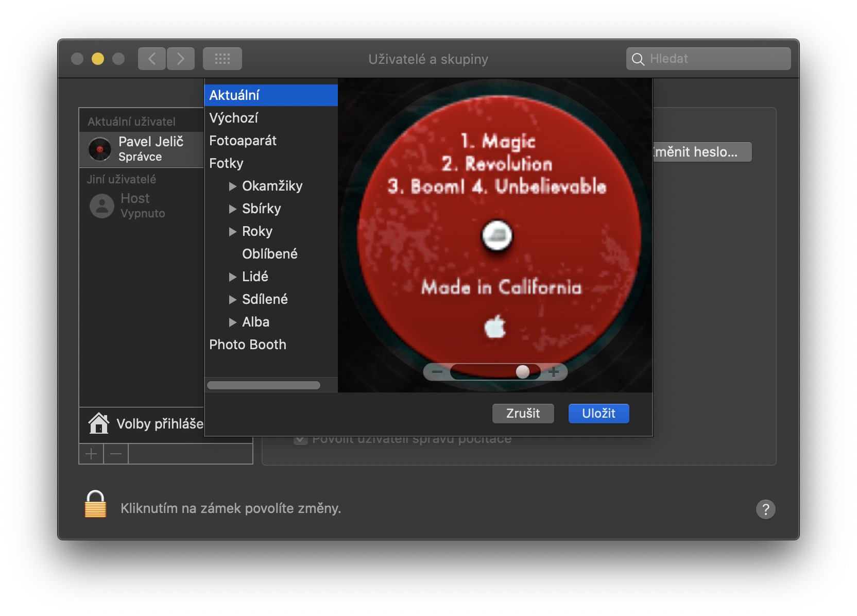This screenshot has width=857, height=616.
Task: Click the Alba row label
Action: pyautogui.click(x=255, y=322)
